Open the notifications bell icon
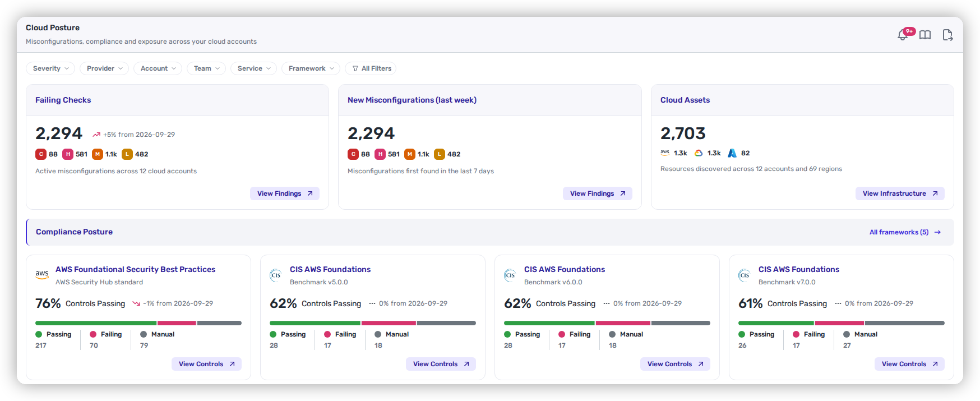 pos(903,35)
